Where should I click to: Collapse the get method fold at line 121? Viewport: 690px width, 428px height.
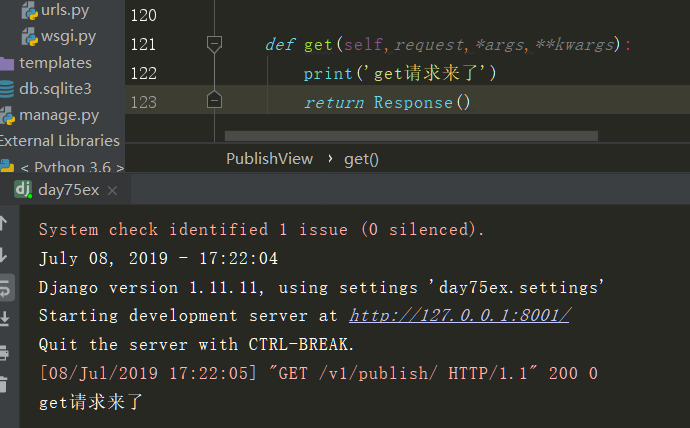[213, 44]
